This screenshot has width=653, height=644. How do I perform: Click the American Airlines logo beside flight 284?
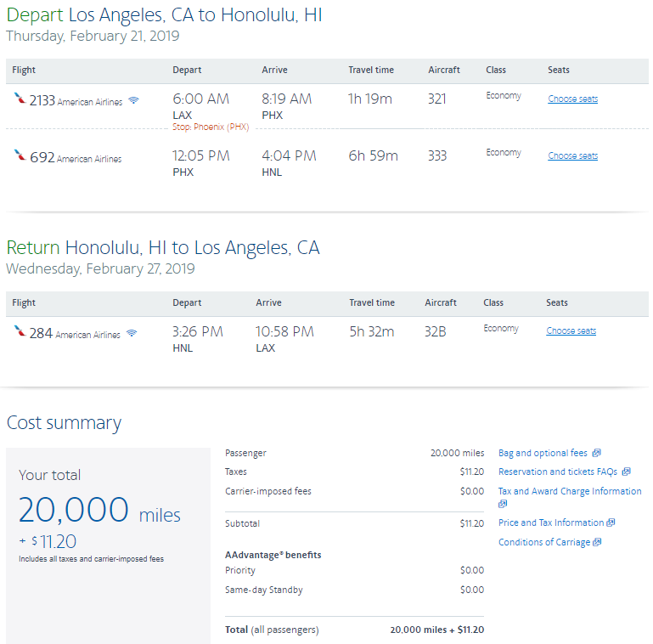[x=20, y=331]
